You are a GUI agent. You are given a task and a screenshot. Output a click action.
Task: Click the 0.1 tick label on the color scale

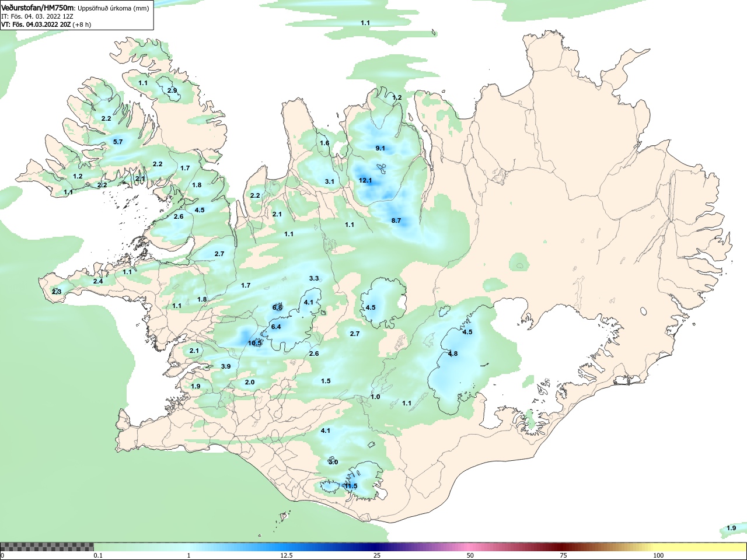(98, 555)
